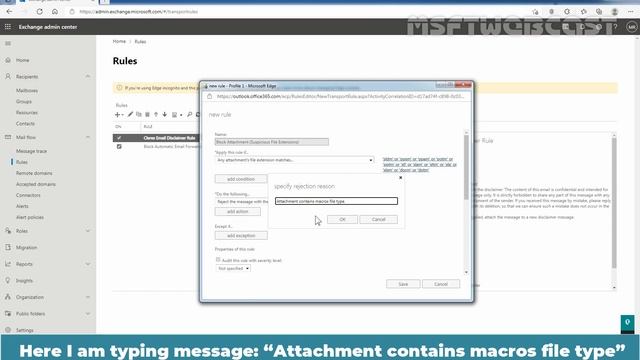
Task: Click the browser home icon
Action: [55, 12]
